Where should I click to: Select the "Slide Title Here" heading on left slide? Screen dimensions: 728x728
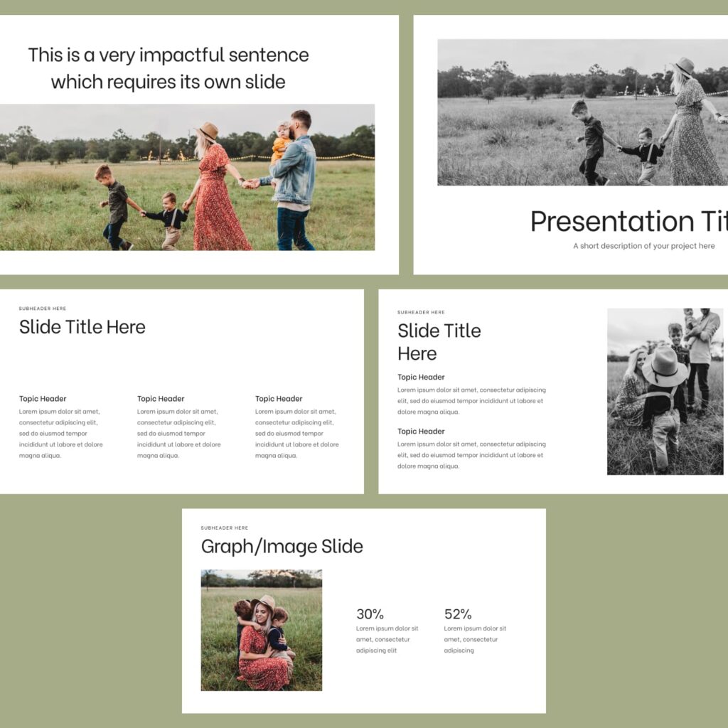[82, 327]
